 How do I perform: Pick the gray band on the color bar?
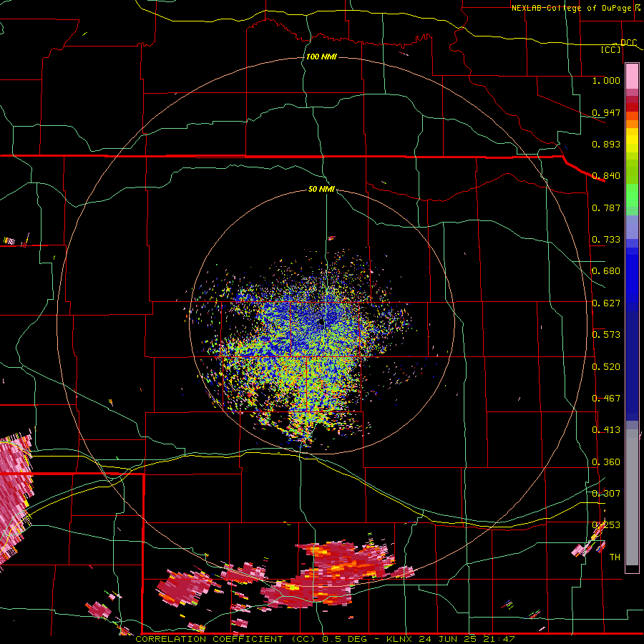point(632,497)
